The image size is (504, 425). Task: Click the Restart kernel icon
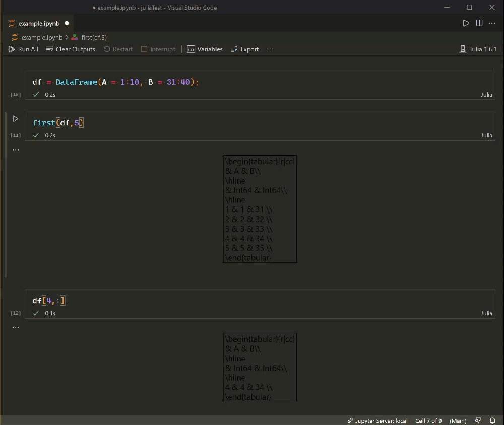[x=119, y=49]
